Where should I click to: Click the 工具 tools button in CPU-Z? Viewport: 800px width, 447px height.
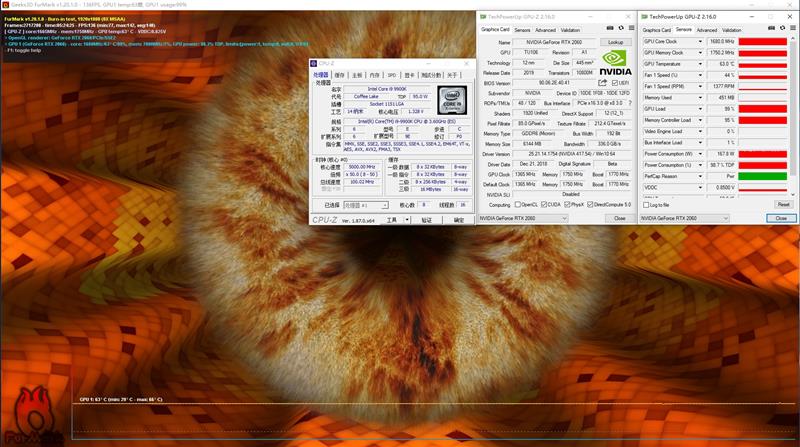(391, 220)
